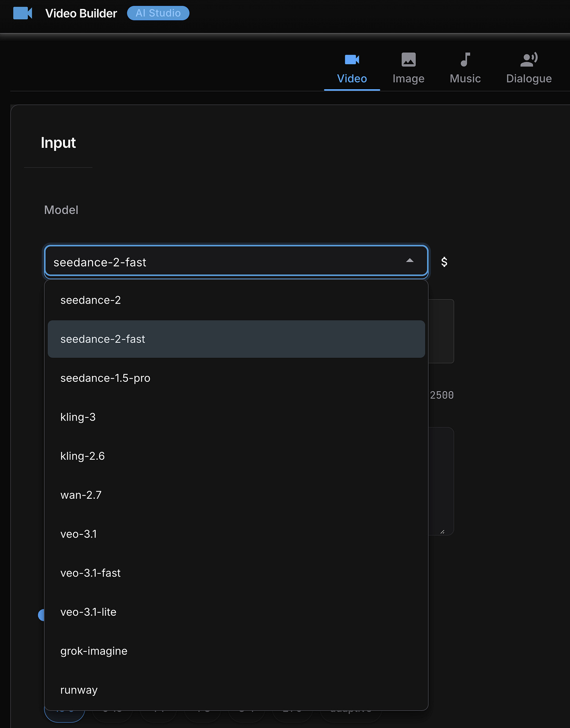Switch to the Video tab
This screenshot has height=728, width=570.
(x=352, y=69)
